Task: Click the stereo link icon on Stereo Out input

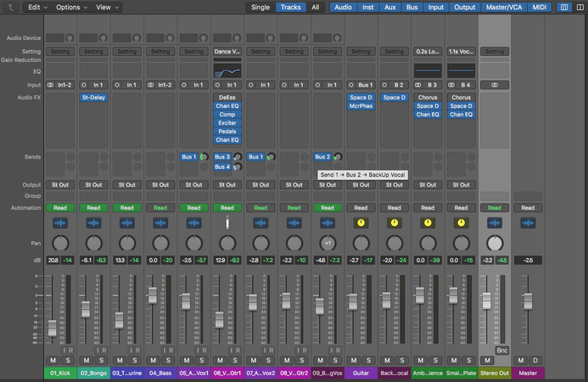Action: point(494,85)
